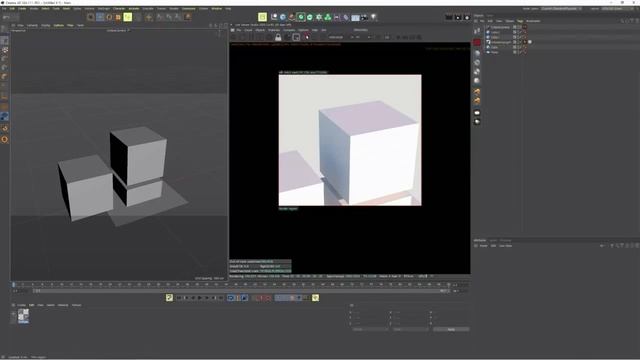Go to start of animation

(x=178, y=298)
